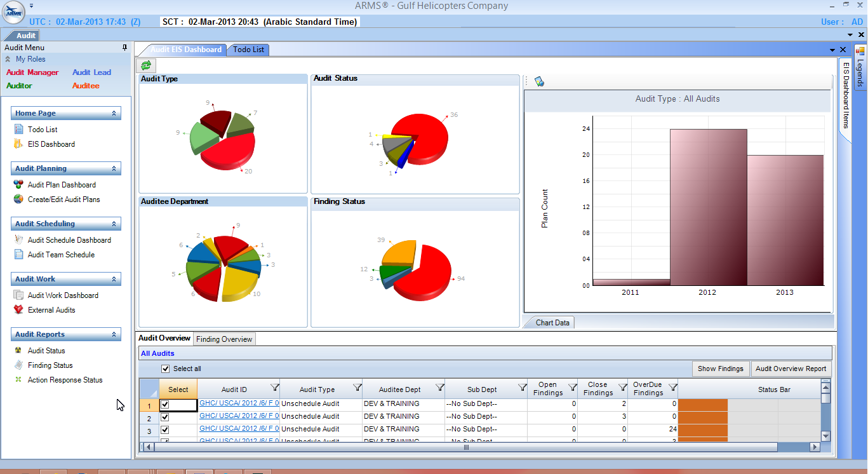868x474 pixels.
Task: Click the Create/Edit Audit Plans icon
Action: click(18, 200)
